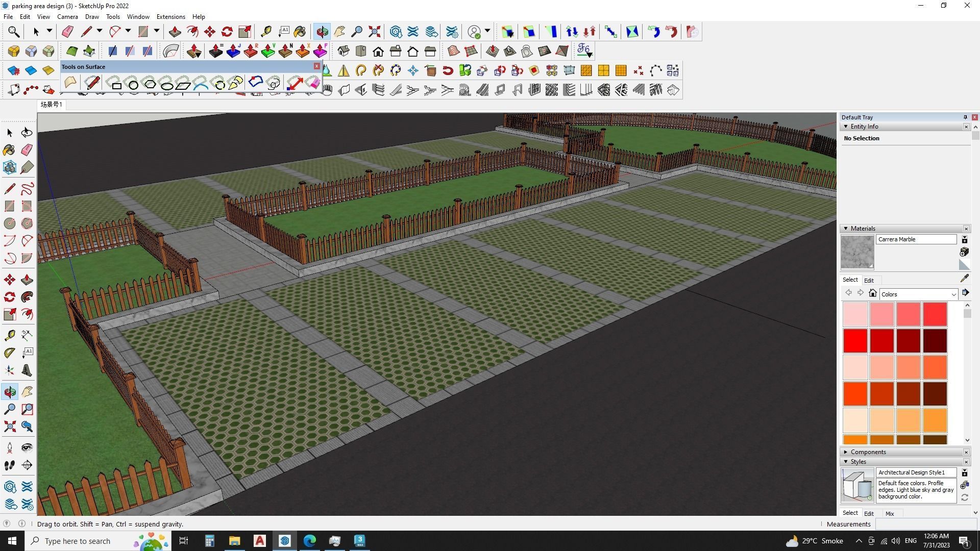This screenshot has height=551, width=980.
Task: Open the Extensions menu
Action: point(170,16)
